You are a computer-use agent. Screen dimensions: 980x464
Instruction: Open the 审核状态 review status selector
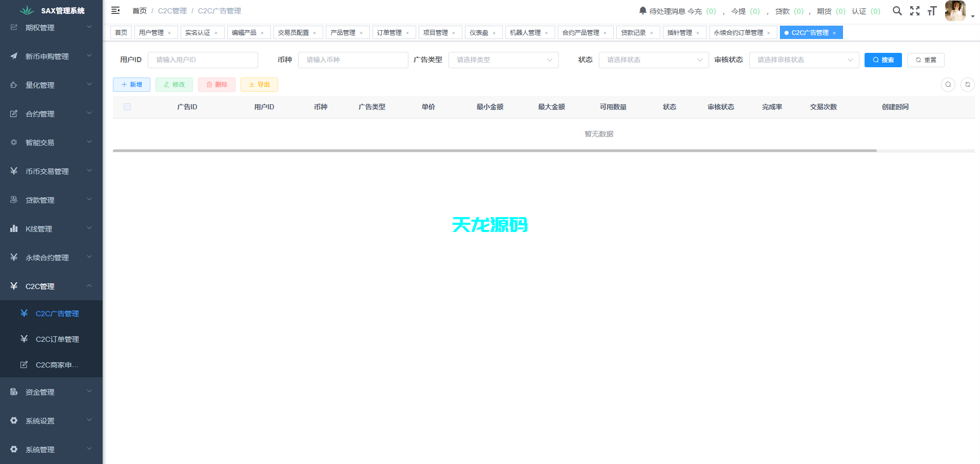[803, 60]
